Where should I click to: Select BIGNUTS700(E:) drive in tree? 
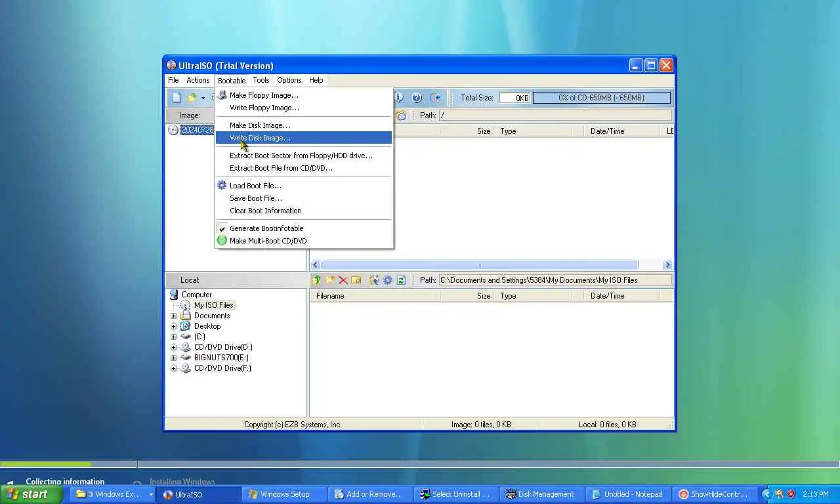pos(222,358)
